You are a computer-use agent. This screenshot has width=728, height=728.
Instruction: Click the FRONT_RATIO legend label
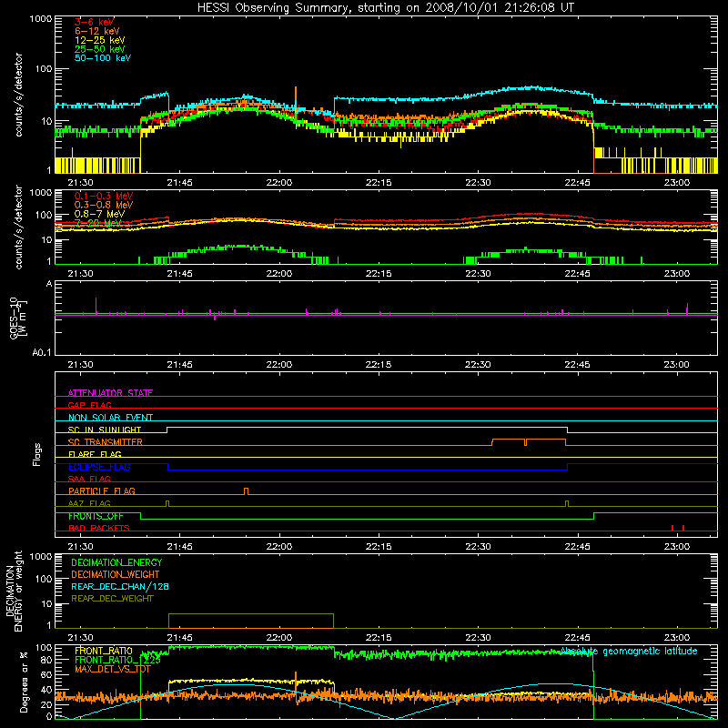point(104,651)
